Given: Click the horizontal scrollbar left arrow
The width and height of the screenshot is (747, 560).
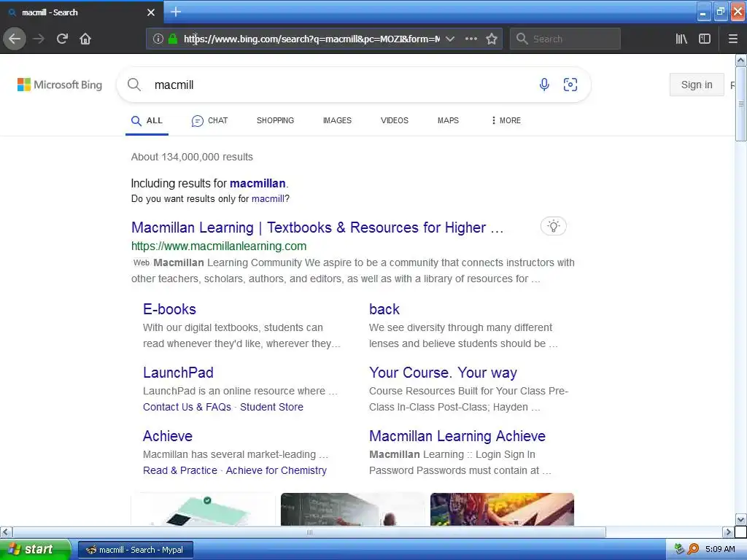Looking at the screenshot, I should (6, 532).
